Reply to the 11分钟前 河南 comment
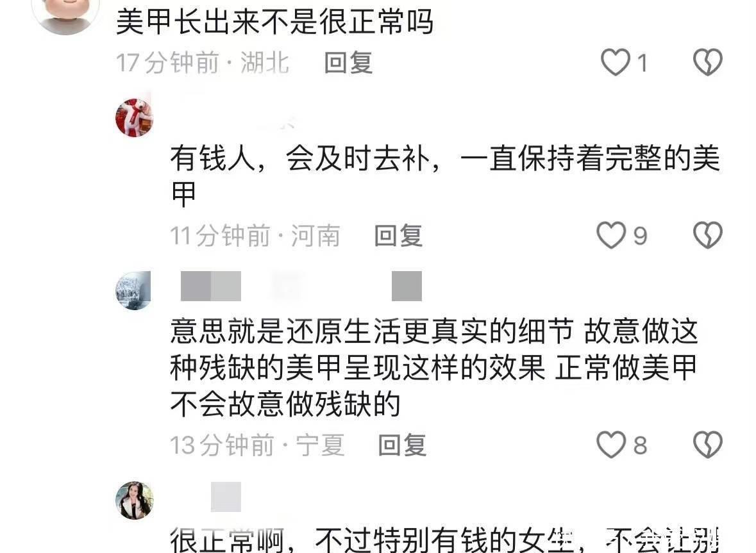This screenshot has width=756, height=553. point(399,236)
